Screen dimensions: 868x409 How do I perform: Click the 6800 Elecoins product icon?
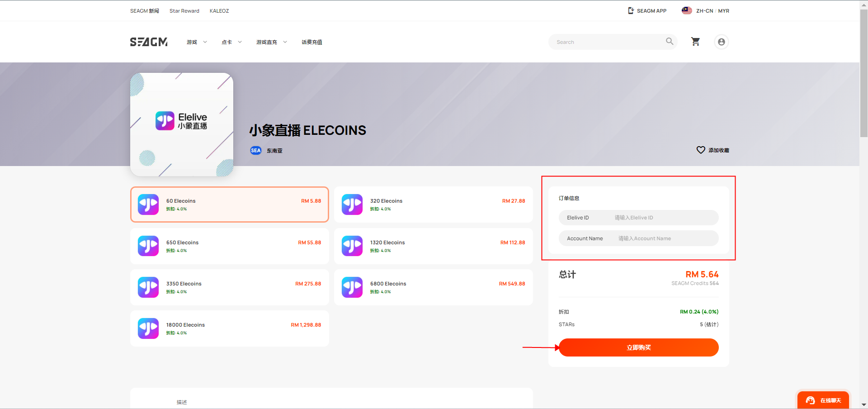[352, 287]
